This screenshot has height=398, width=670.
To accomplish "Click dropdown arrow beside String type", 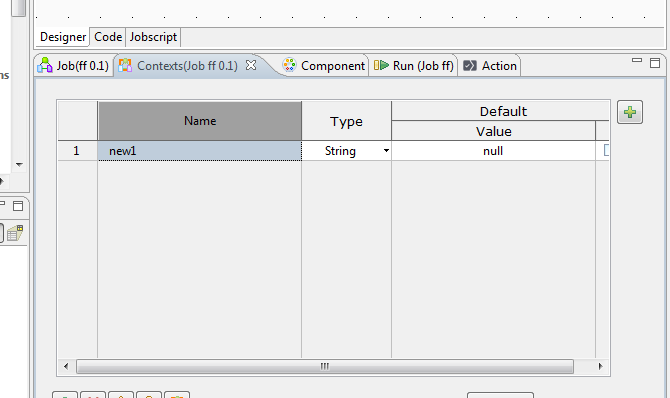I will coord(386,150).
